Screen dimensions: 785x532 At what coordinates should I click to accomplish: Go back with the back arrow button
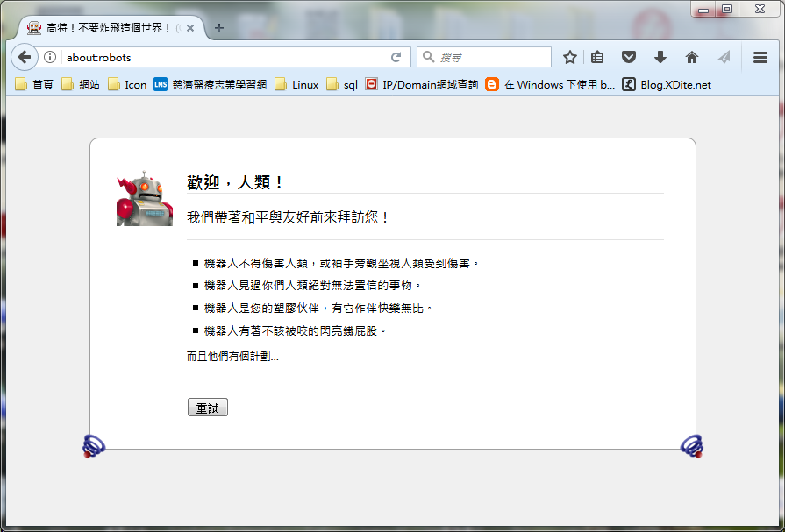[24, 57]
